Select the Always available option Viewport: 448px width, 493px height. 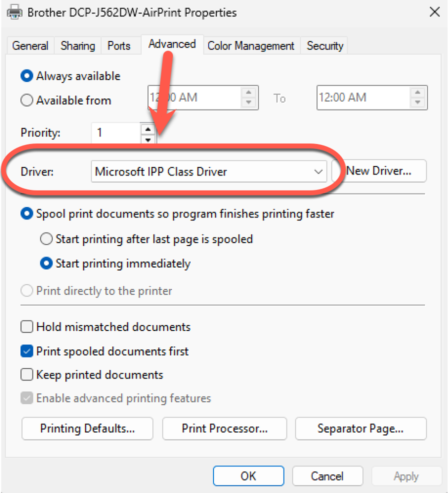(x=26, y=76)
